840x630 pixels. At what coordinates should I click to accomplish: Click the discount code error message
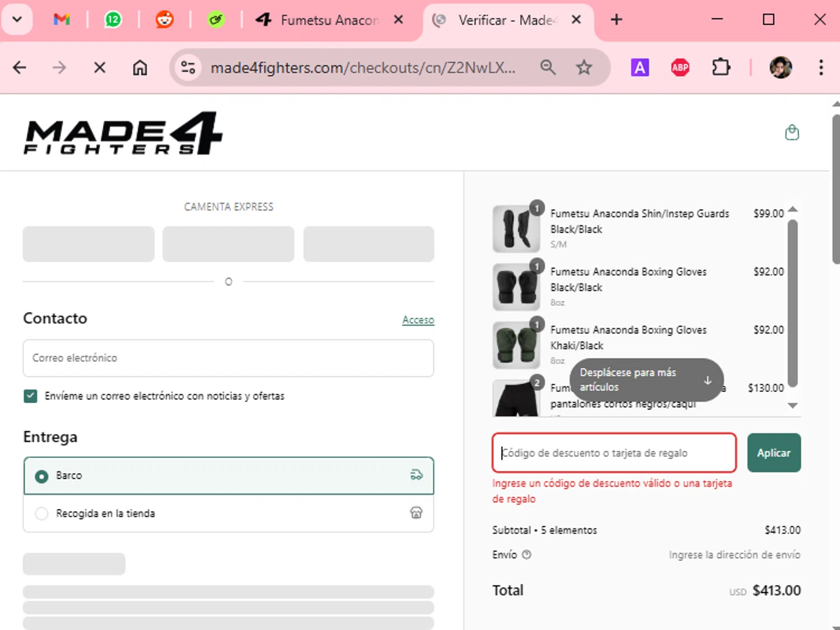pyautogui.click(x=612, y=491)
